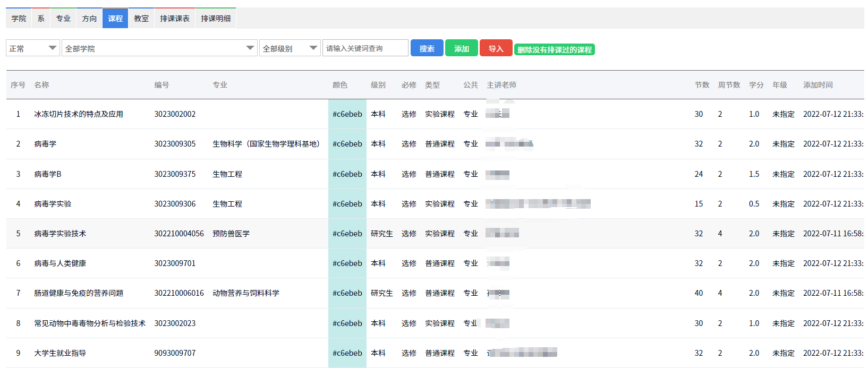Open the 全部级别 level dropdown

(x=290, y=48)
